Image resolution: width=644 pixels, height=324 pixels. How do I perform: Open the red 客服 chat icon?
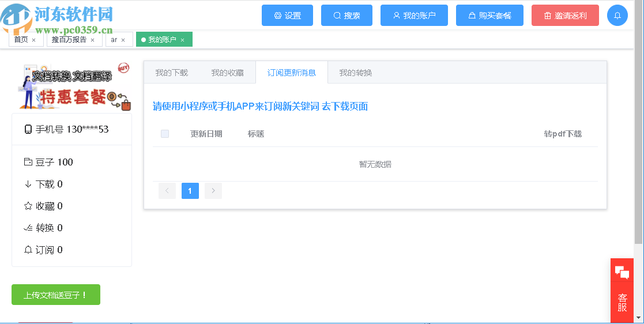tap(622, 272)
